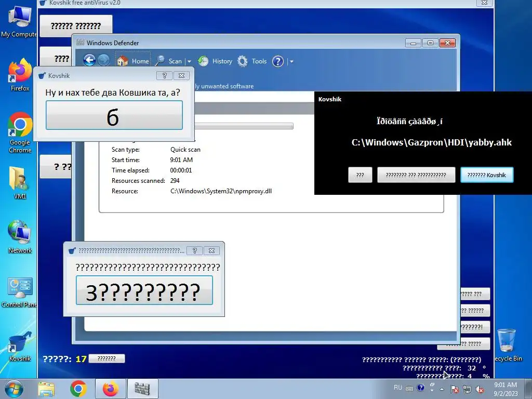The image size is (532, 399).
Task: Open the Network desktop icon
Action: click(x=20, y=237)
